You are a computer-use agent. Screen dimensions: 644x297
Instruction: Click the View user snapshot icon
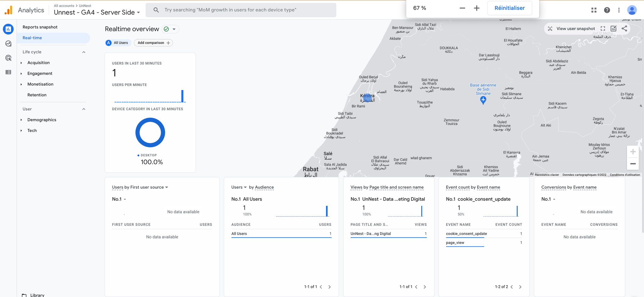[x=550, y=29]
